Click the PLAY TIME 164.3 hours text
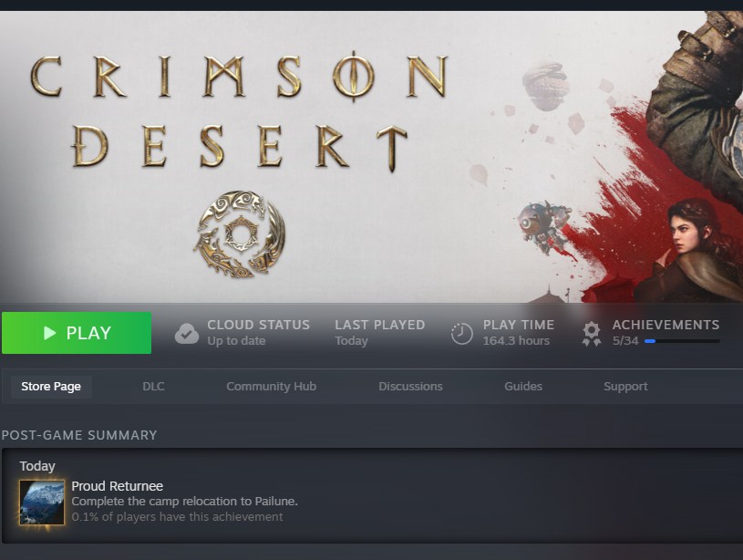743x560 pixels. click(x=519, y=332)
